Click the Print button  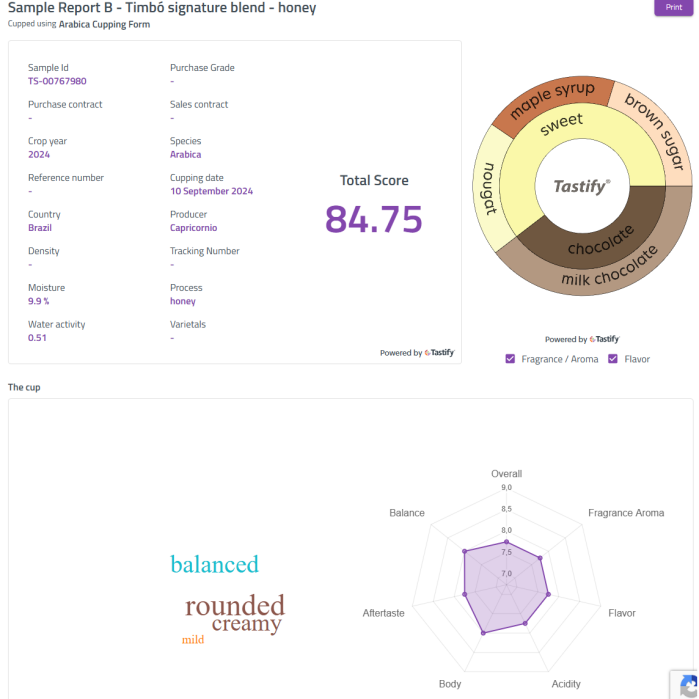pyautogui.click(x=673, y=8)
